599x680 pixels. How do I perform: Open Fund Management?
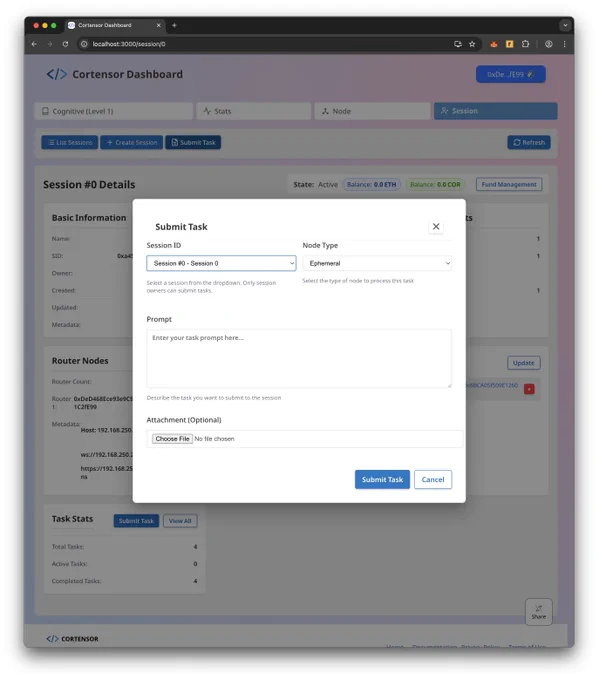[x=509, y=184]
